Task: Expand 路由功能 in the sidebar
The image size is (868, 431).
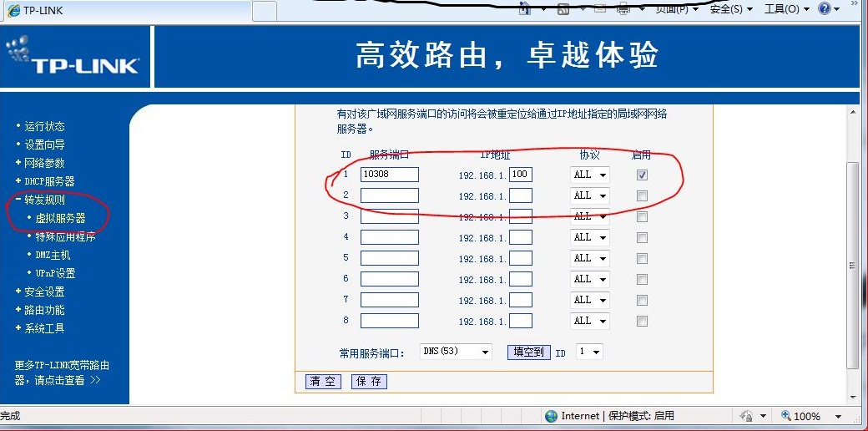Action: (44, 310)
